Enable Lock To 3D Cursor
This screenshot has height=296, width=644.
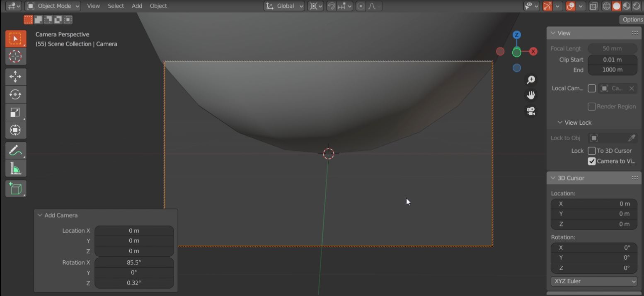coord(592,151)
